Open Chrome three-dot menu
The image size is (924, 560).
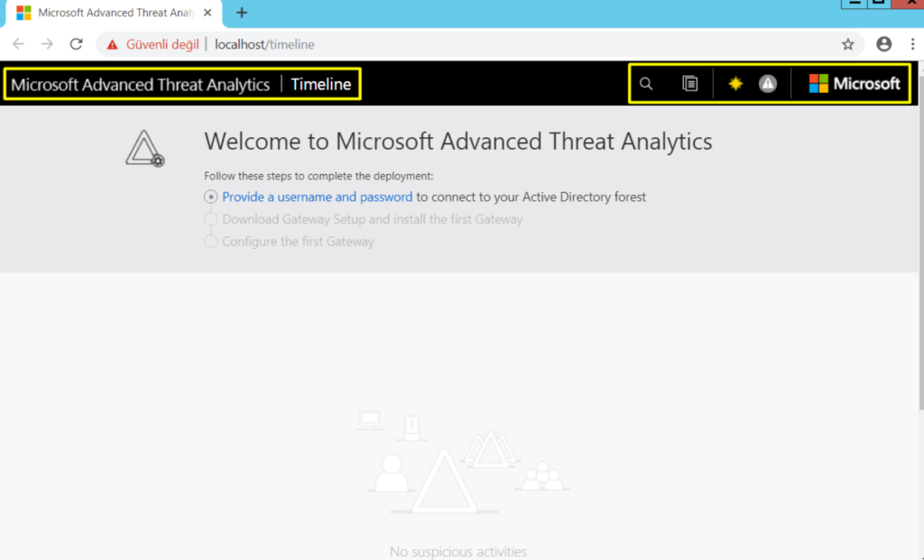913,44
